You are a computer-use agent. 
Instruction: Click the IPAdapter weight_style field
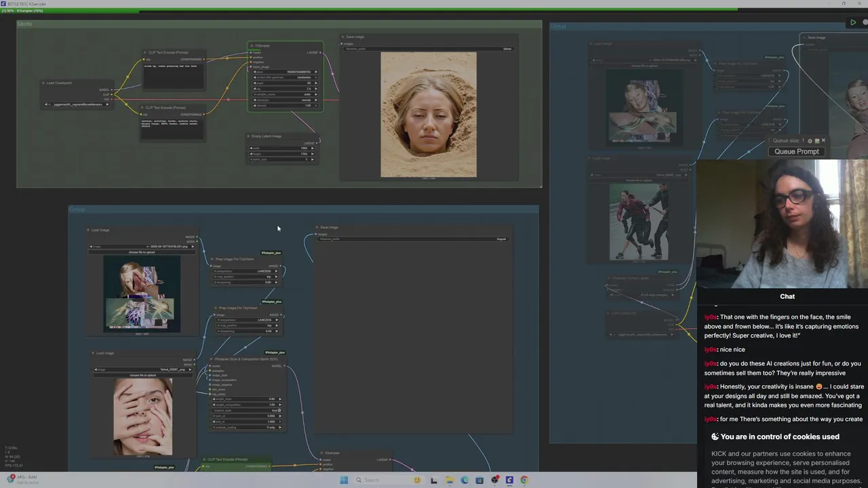pyautogui.click(x=247, y=399)
